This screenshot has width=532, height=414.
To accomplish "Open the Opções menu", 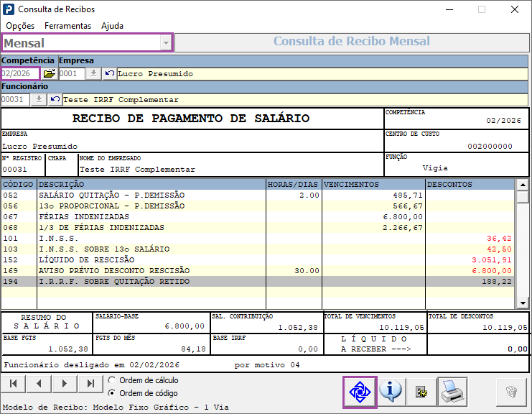I will point(20,26).
